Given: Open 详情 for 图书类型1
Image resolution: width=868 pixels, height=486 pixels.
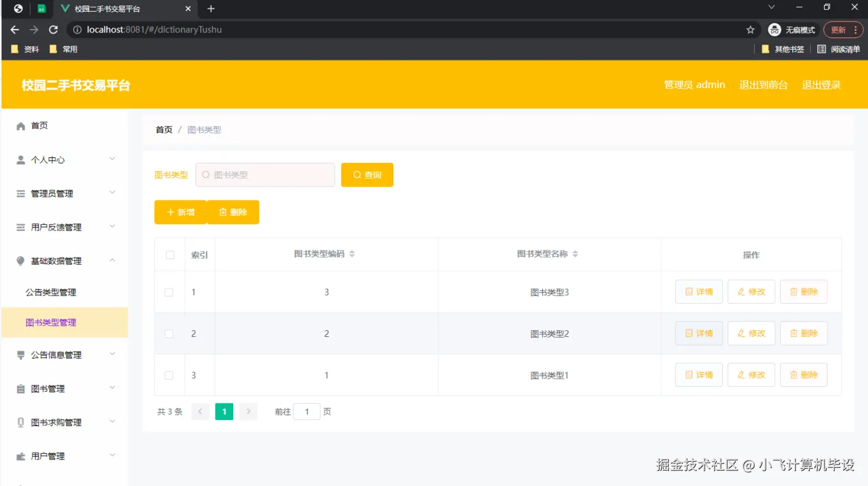Looking at the screenshot, I should (x=699, y=375).
